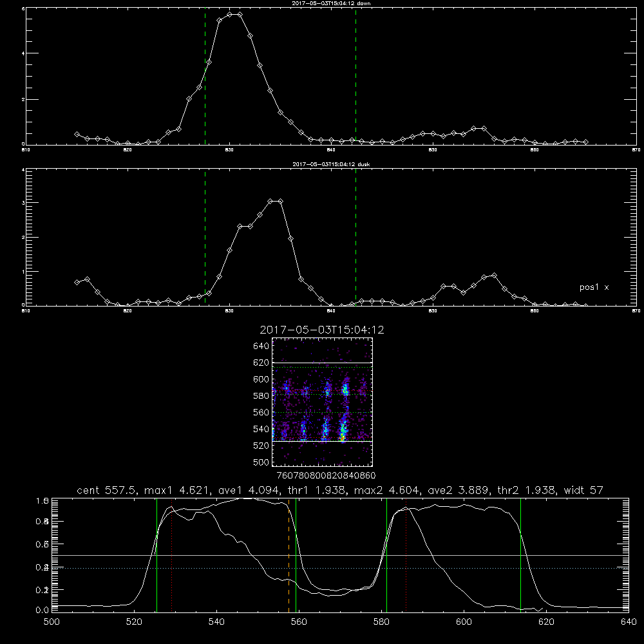Click the bottom plot x-axis label '600'
The width and height of the screenshot is (644, 644).
[464, 622]
